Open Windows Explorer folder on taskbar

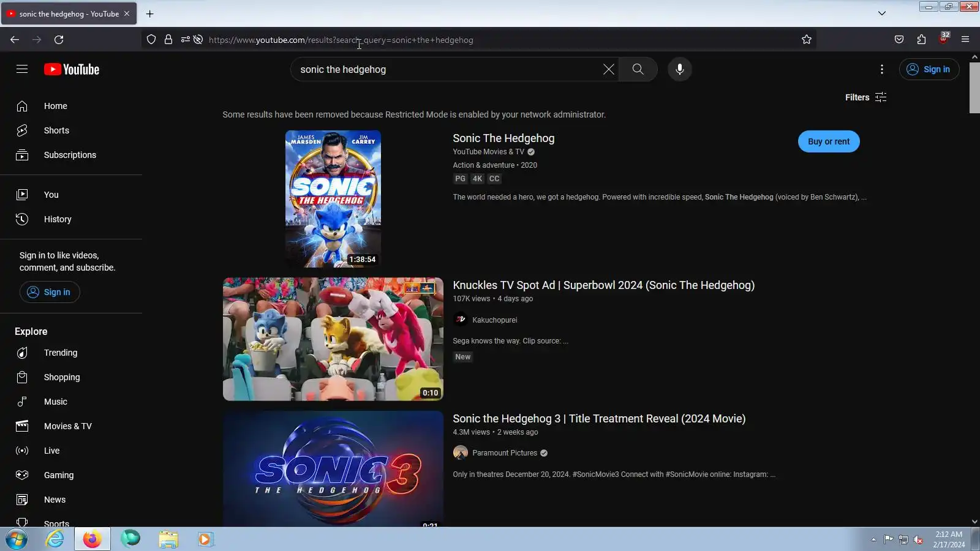[168, 539]
